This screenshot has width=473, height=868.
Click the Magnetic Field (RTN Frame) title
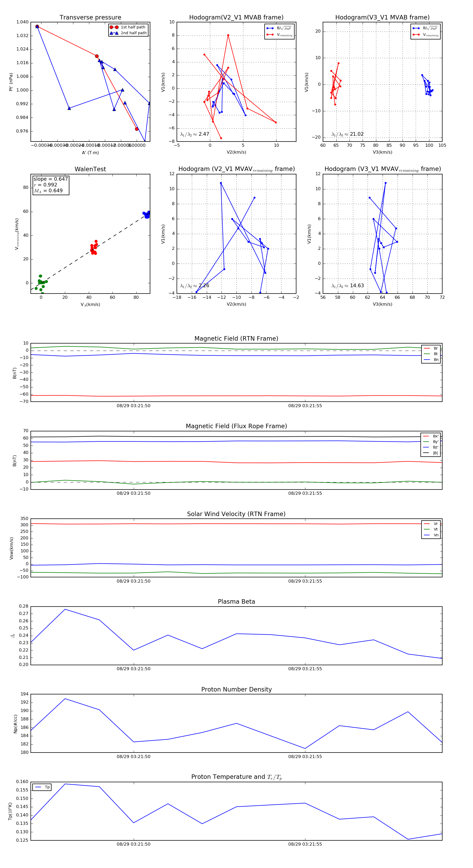(x=236, y=339)
